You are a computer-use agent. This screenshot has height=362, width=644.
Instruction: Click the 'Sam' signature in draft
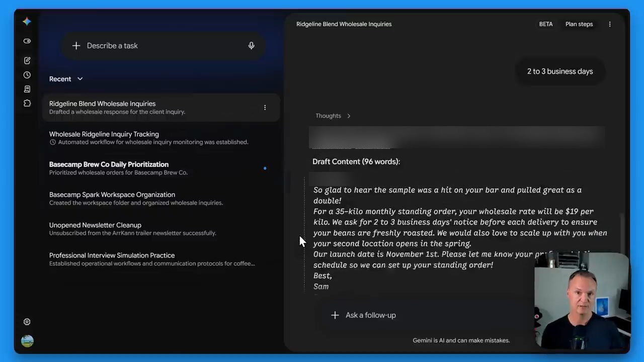(x=321, y=287)
